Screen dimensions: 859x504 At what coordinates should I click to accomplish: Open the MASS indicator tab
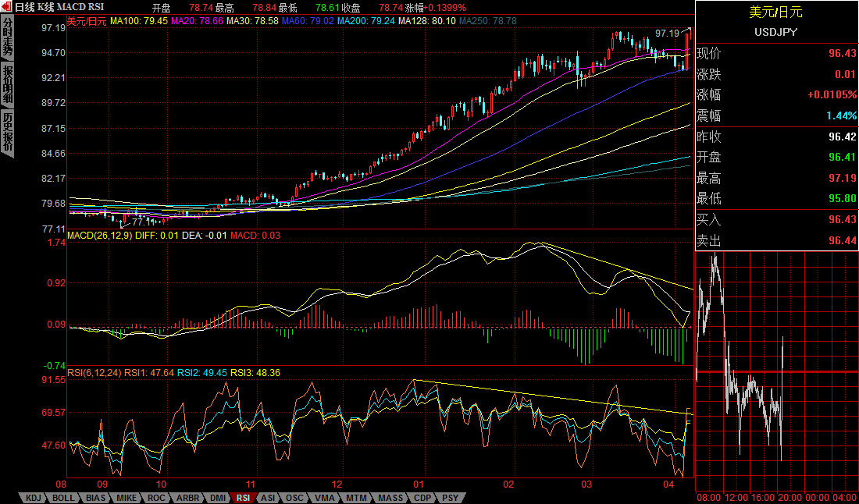390,498
